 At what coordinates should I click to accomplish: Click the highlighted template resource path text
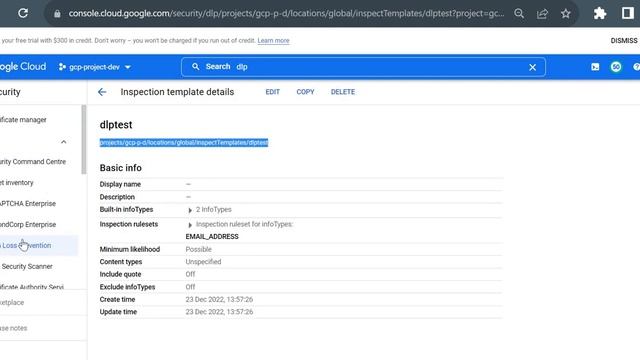(x=184, y=142)
